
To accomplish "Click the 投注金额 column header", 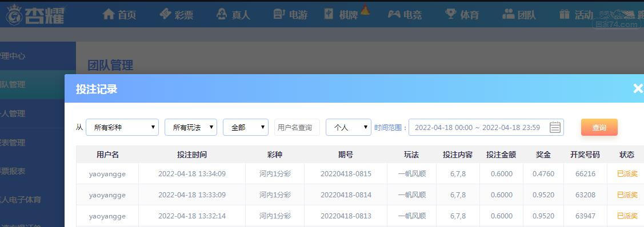I will (501, 155).
